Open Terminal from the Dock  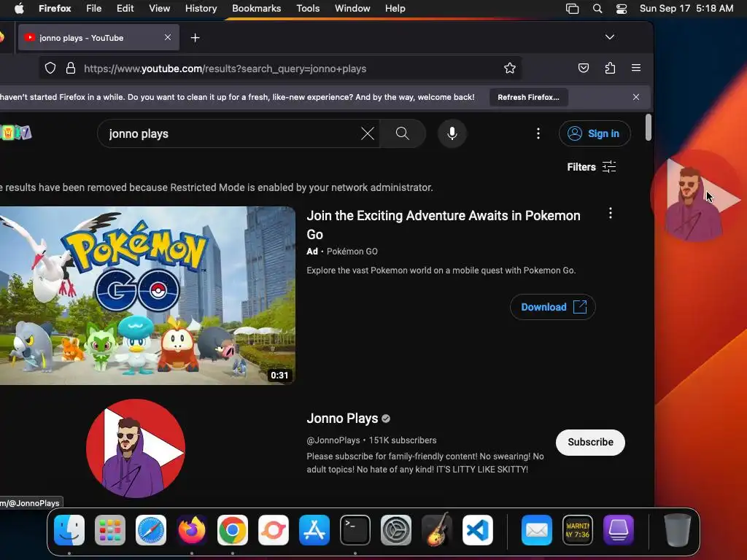[x=355, y=530]
